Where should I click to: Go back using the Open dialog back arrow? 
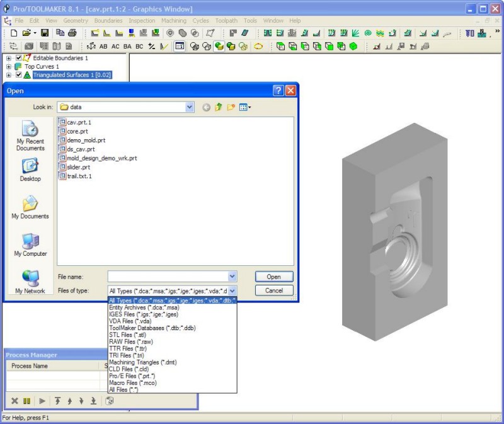coord(207,107)
